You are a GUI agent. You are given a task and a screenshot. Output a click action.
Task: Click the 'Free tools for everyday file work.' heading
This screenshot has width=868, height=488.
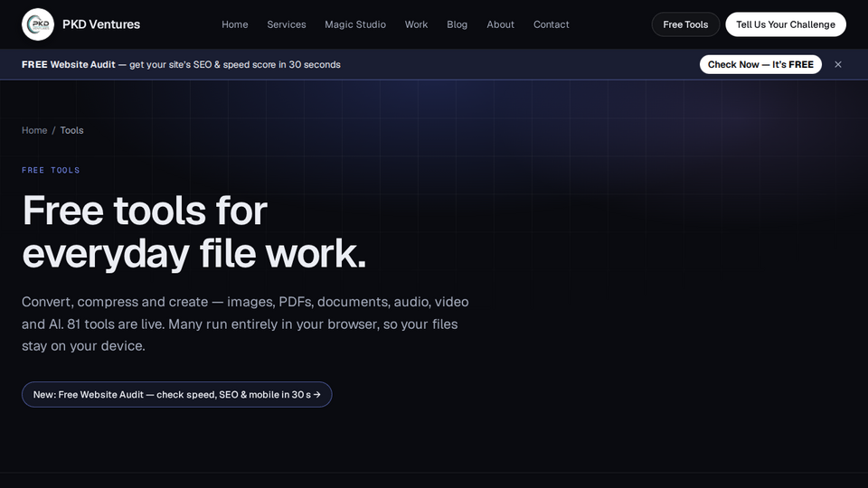(x=194, y=232)
